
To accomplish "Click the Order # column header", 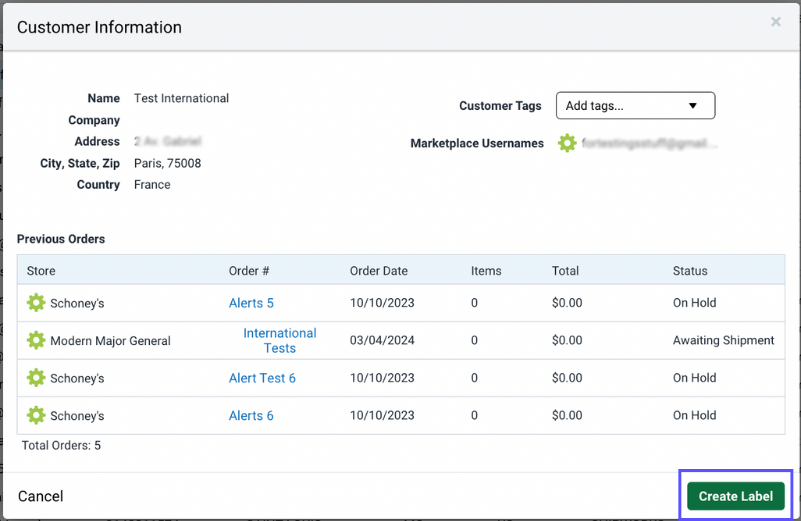I will [x=249, y=271].
